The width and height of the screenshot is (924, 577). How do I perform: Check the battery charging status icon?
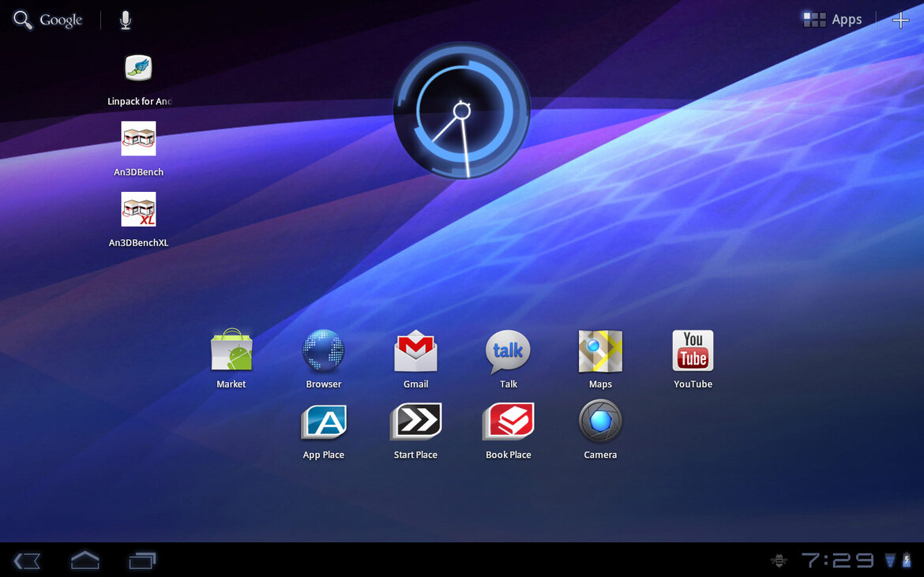(907, 560)
